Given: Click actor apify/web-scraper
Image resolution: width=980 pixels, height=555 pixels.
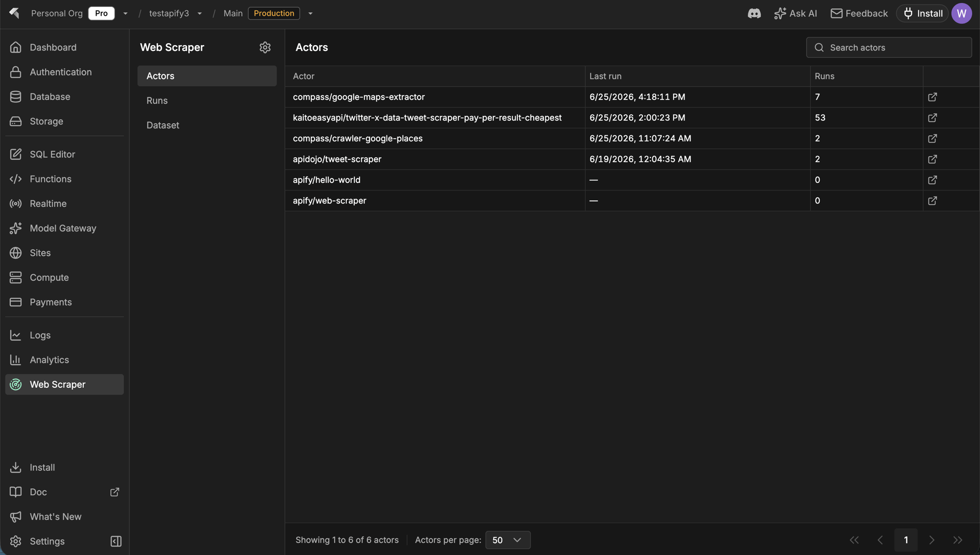Looking at the screenshot, I should 330,201.
